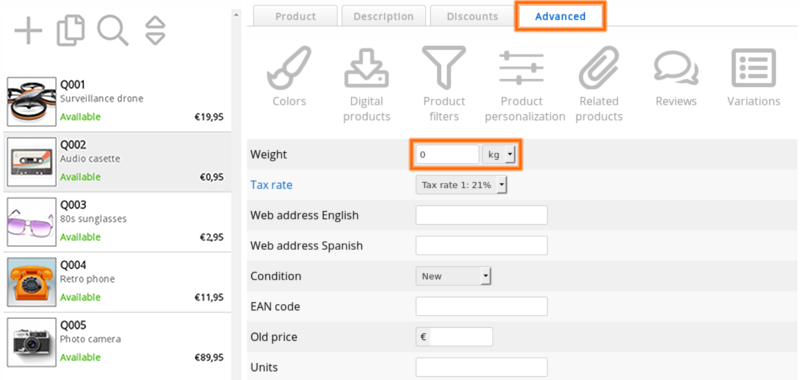The image size is (800, 380).
Task: Open the Product personalization sliders icon
Action: tap(521, 67)
